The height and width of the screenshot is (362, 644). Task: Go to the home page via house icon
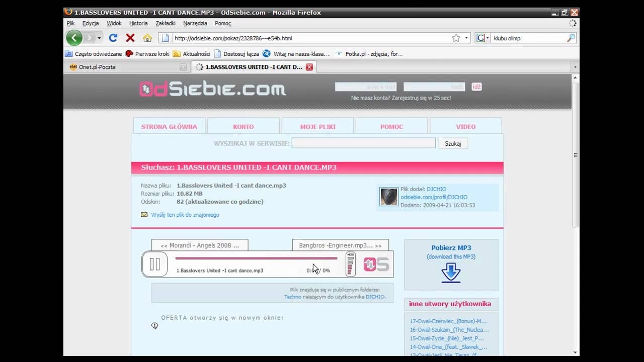click(147, 38)
